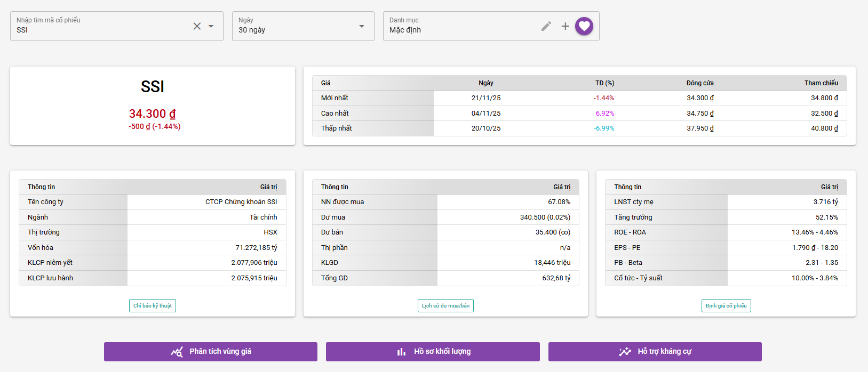Toggle the purple heart favorite button
The width and height of the screenshot is (868, 372).
(584, 26)
